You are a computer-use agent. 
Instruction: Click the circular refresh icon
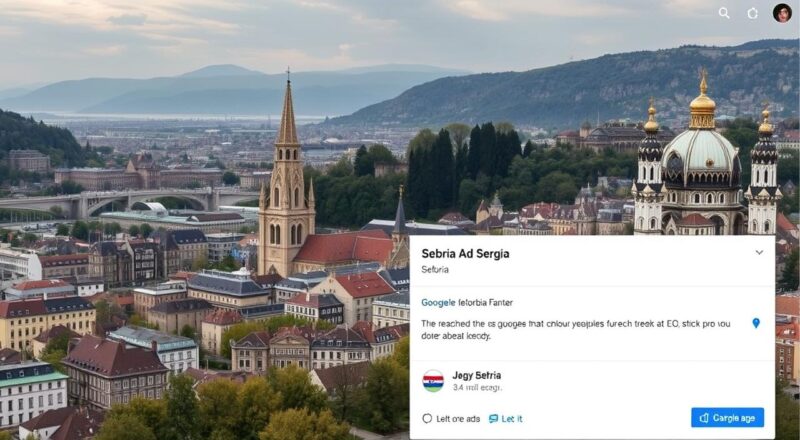(x=753, y=13)
